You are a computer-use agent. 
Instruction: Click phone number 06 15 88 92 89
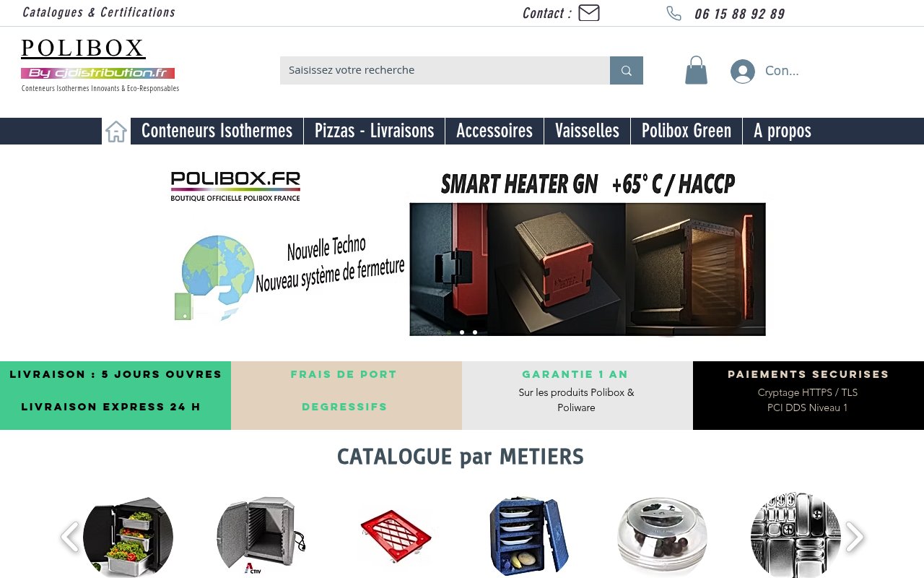739,14
